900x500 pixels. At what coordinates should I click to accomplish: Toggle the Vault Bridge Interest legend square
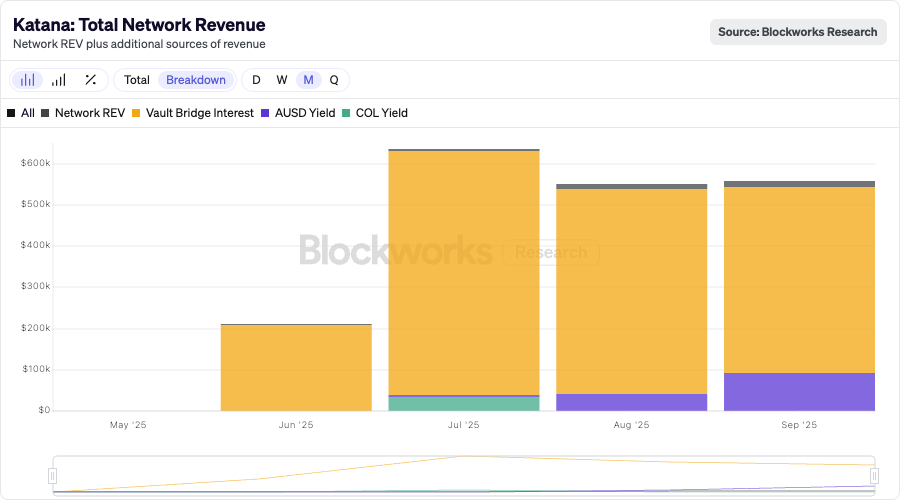(x=136, y=113)
